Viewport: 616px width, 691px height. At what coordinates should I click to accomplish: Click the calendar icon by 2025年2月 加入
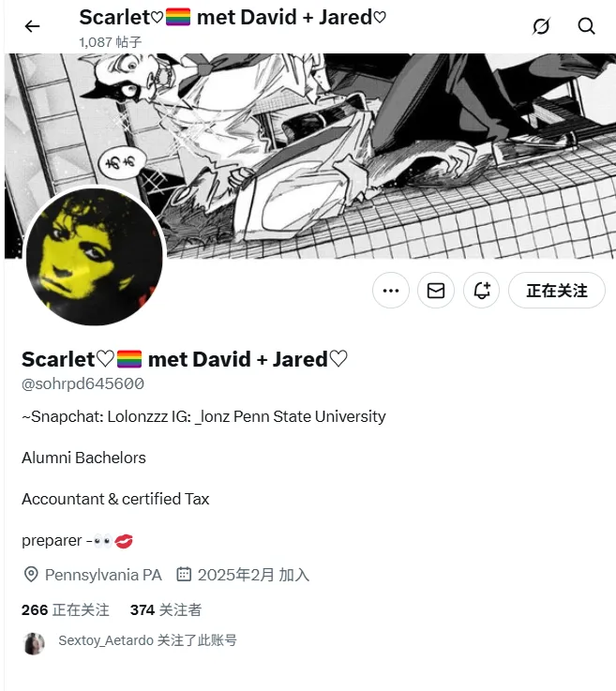(184, 574)
